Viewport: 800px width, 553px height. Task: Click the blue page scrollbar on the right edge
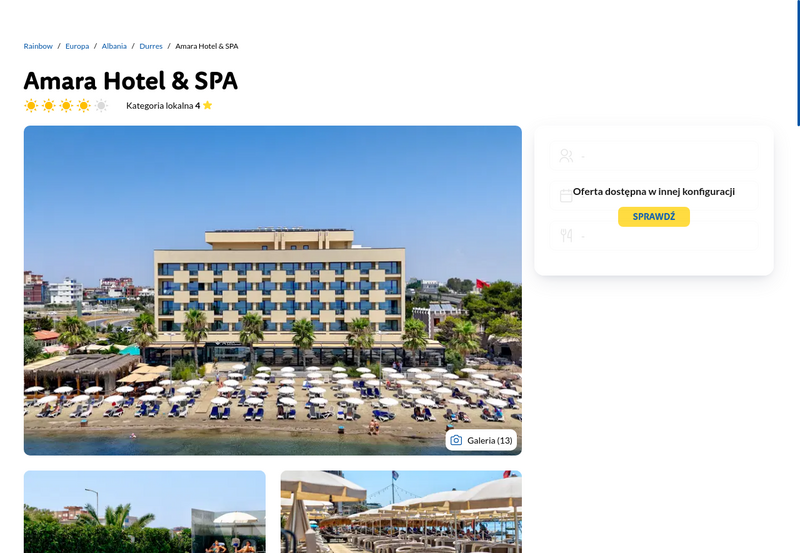[798, 63]
